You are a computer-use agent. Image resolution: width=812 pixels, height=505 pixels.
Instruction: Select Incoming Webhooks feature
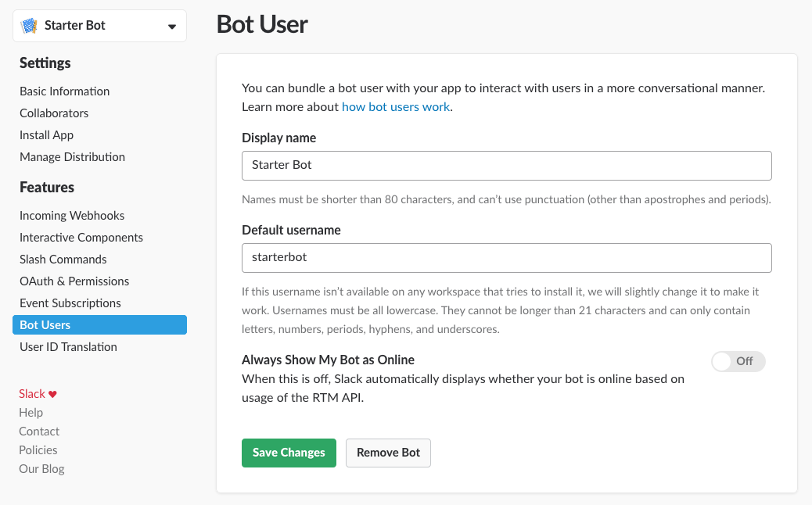[72, 216]
